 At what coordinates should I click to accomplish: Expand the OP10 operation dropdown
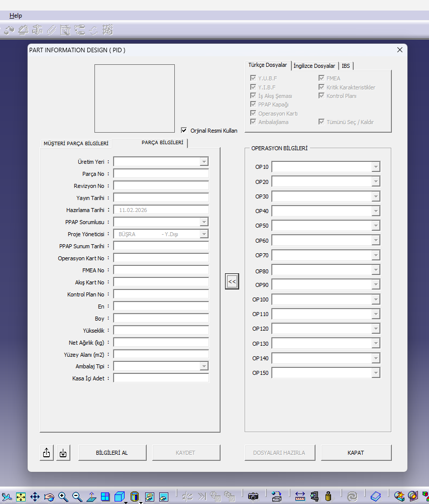pos(376,167)
